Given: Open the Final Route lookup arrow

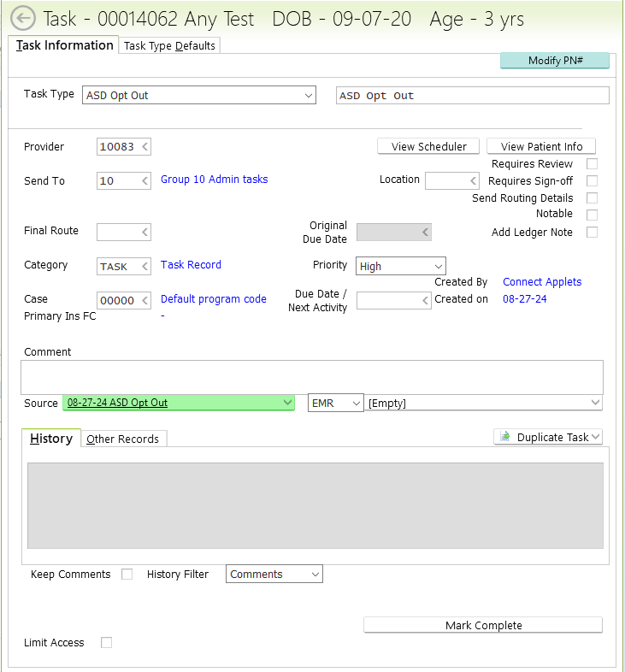Looking at the screenshot, I should coord(144,232).
